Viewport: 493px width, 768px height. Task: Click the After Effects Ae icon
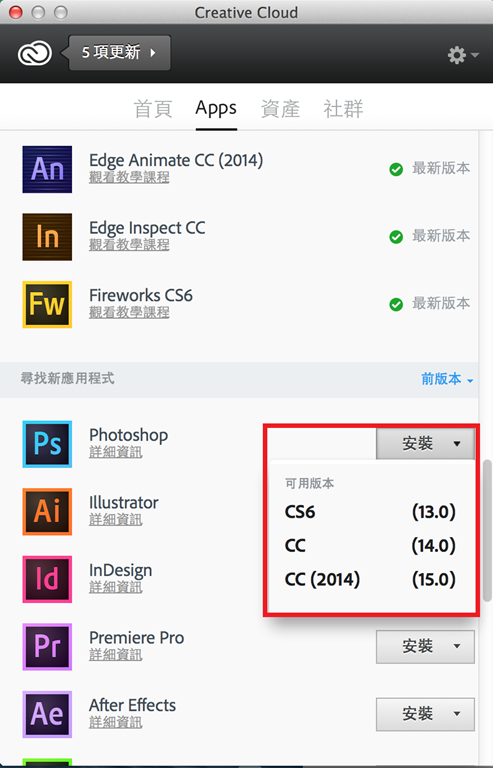point(47,714)
